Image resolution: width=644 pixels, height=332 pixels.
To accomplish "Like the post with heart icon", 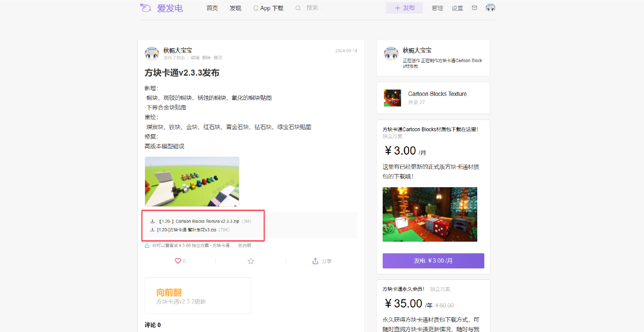I will pos(178,261).
